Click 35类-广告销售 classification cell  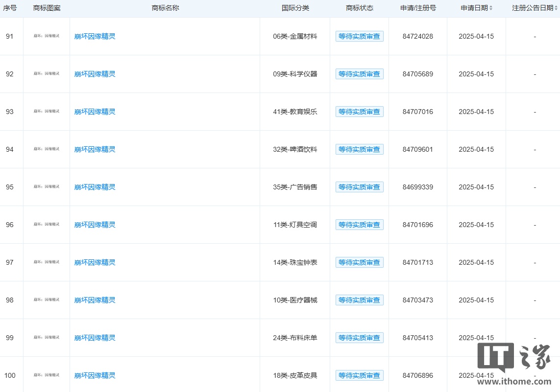tap(295, 187)
